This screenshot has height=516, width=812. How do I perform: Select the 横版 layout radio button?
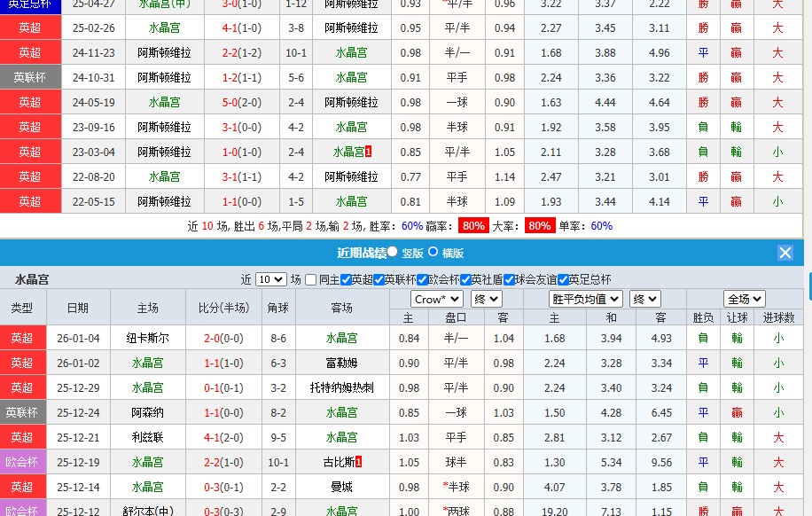coord(433,251)
